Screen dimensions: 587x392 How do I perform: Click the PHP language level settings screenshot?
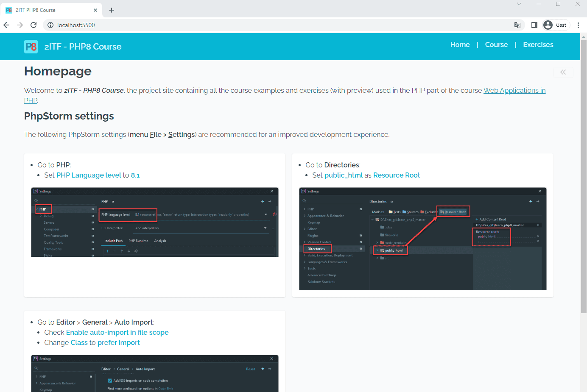click(155, 222)
